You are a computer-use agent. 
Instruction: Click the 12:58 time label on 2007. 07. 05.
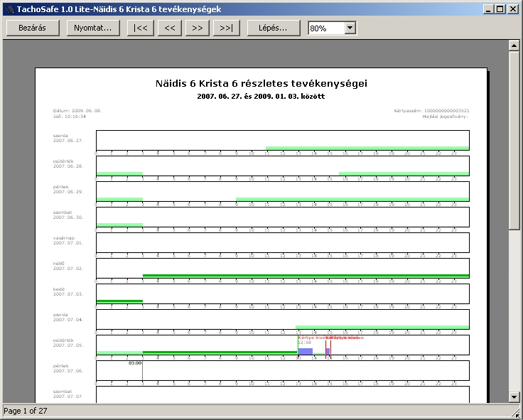click(305, 343)
